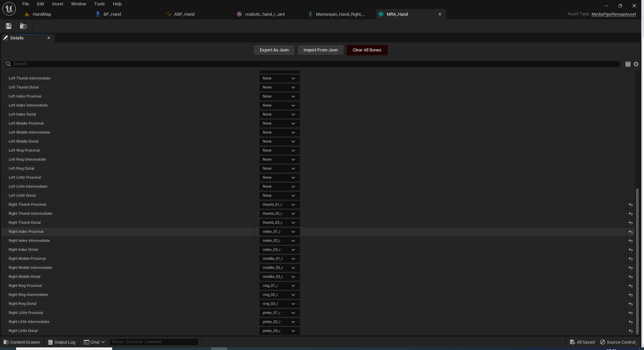Select the HandMap tab
The image size is (644, 350).
point(42,14)
